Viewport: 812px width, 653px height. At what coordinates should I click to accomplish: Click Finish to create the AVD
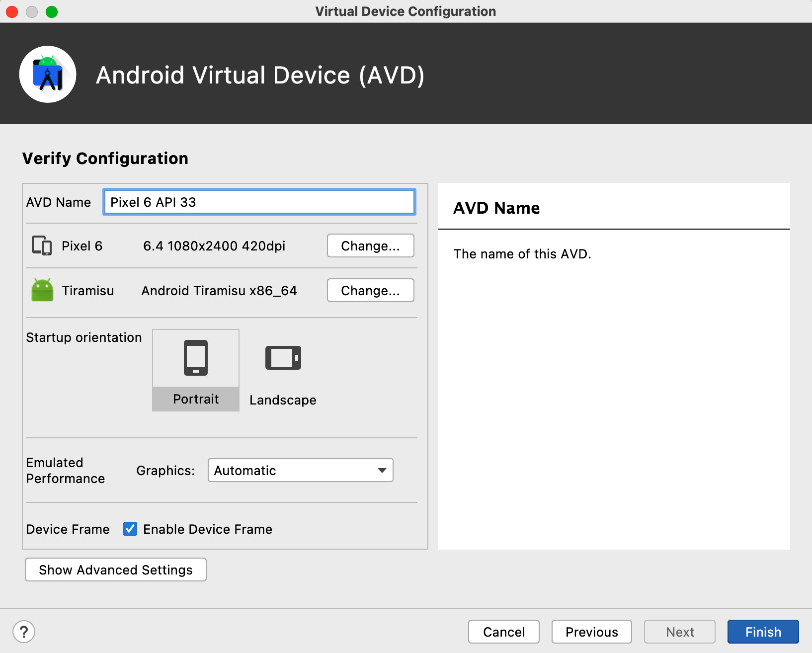coord(763,632)
